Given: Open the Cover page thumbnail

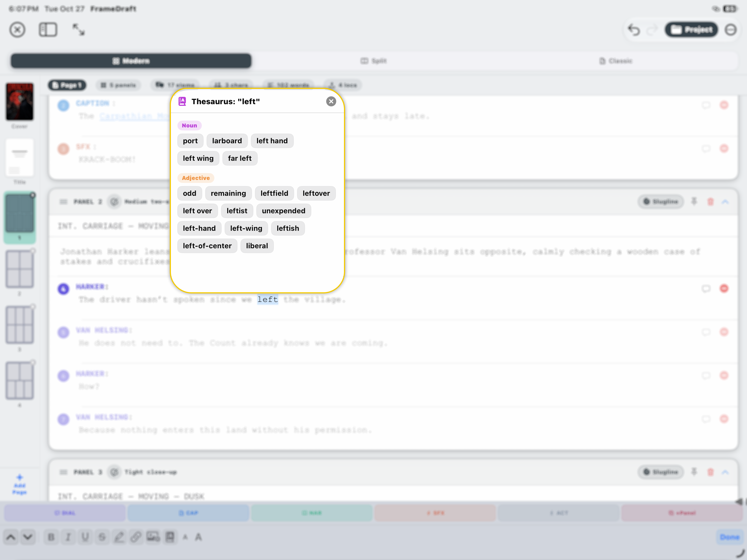Looking at the screenshot, I should pos(20,101).
